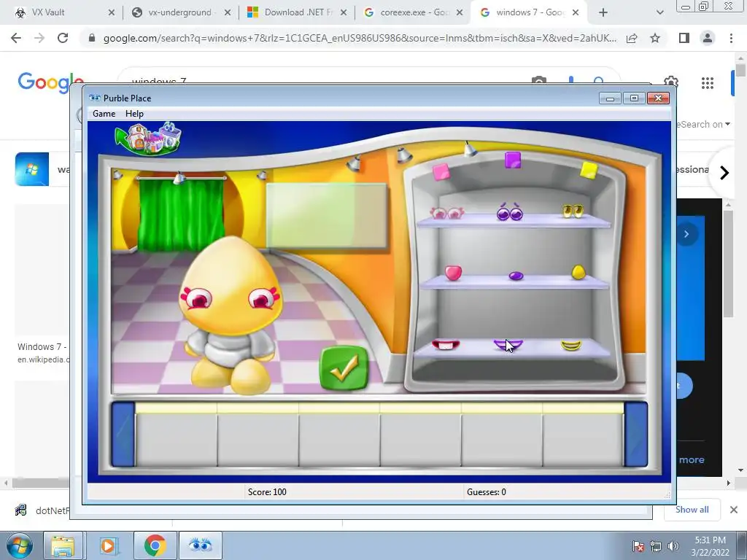747x560 pixels.
Task: Click the Score: 100 status text
Action: (x=267, y=492)
